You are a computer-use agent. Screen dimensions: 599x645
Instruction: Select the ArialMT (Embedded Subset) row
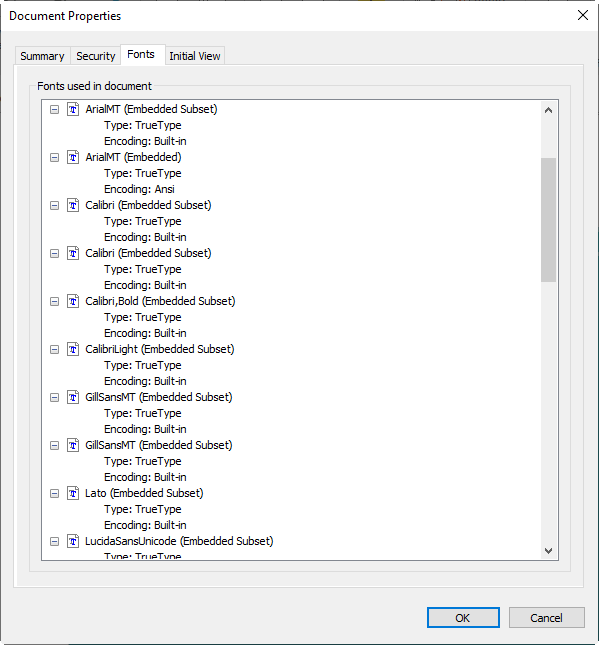click(151, 109)
